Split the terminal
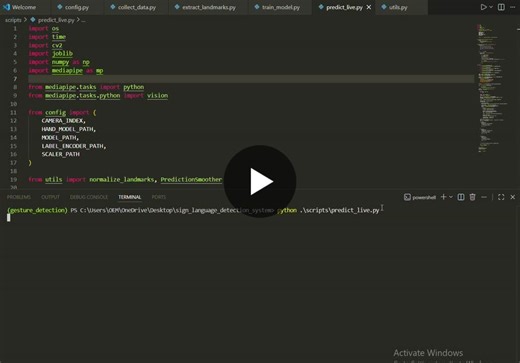 (x=461, y=197)
